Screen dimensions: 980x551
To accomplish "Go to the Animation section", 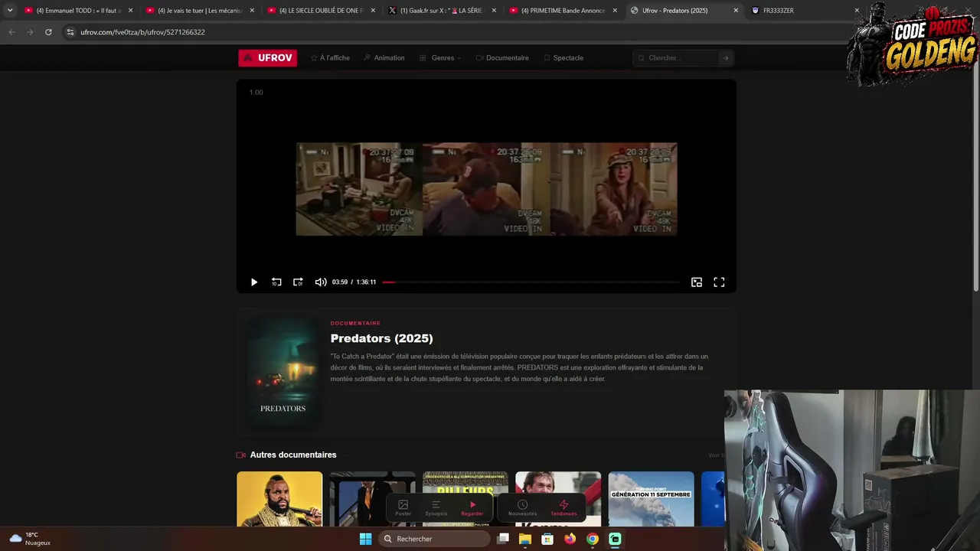I will coord(384,58).
